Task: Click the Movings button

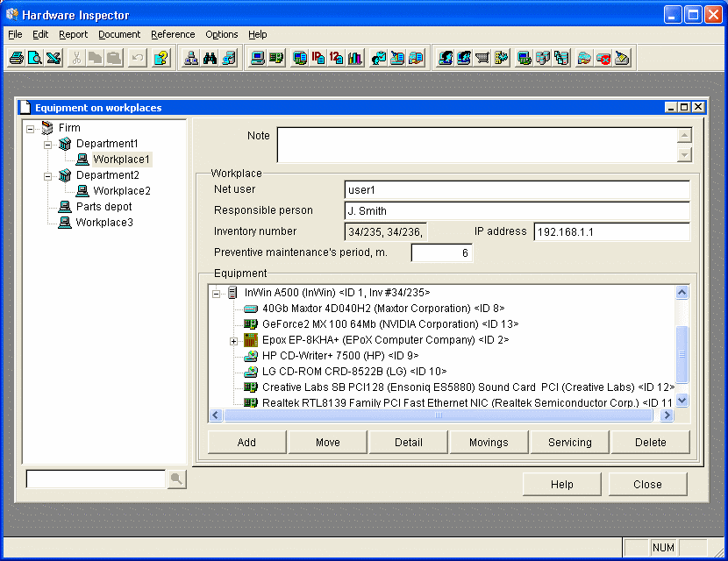Action: pyautogui.click(x=489, y=442)
